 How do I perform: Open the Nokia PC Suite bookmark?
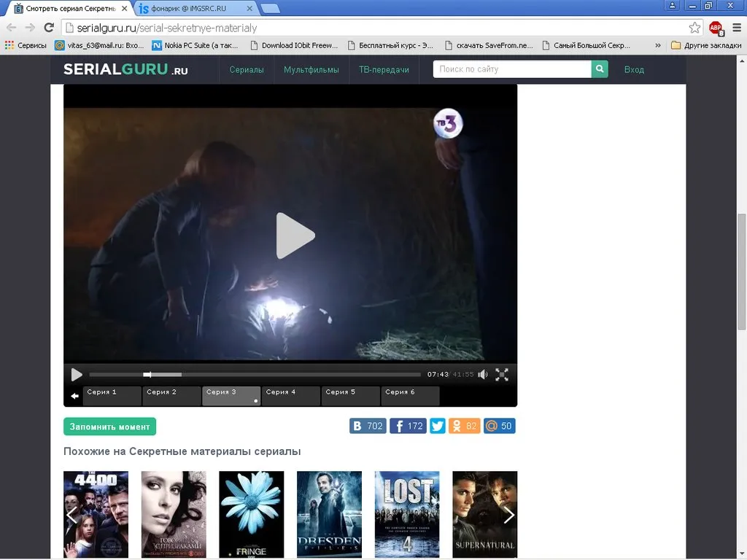[x=195, y=45]
